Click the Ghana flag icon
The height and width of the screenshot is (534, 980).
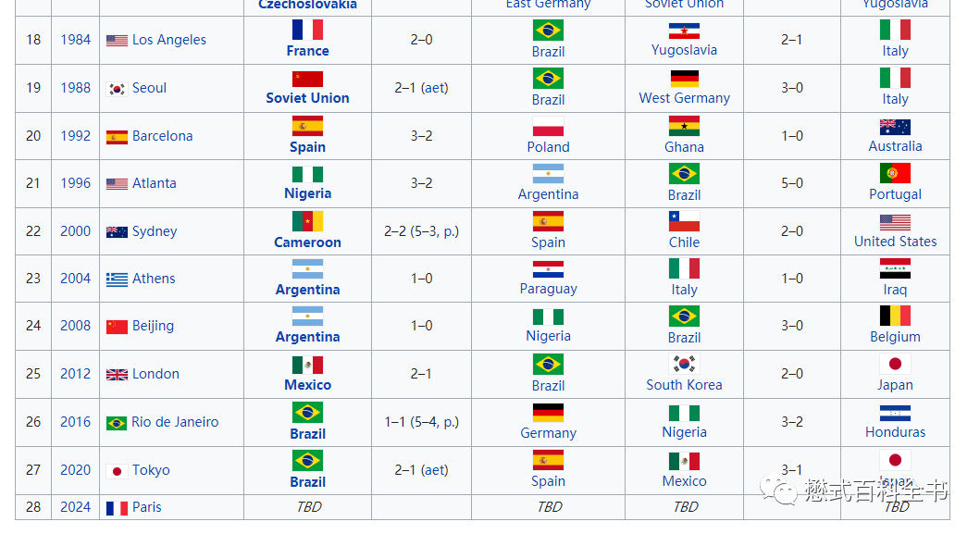tap(684, 126)
